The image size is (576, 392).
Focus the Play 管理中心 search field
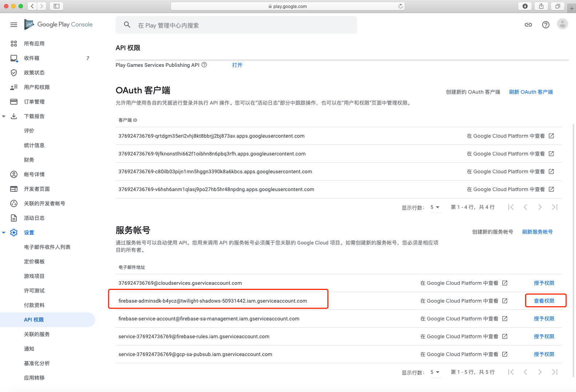pos(236,25)
